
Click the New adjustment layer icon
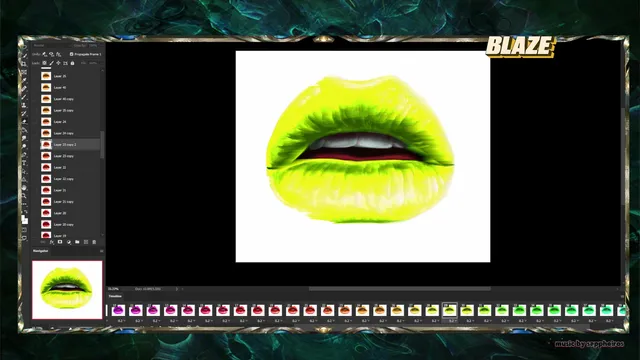tap(69, 242)
